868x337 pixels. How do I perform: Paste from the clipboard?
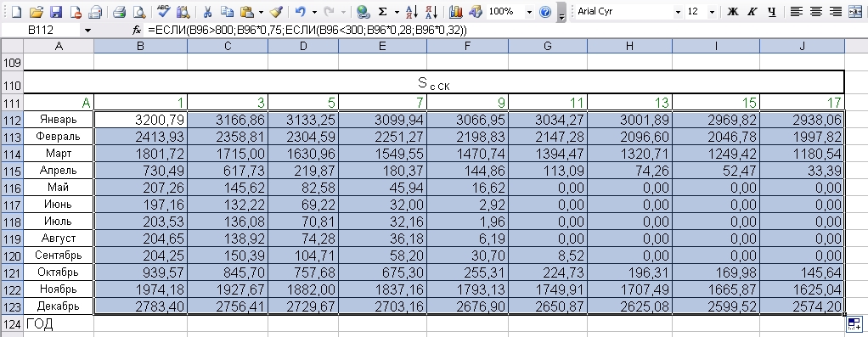[x=247, y=11]
